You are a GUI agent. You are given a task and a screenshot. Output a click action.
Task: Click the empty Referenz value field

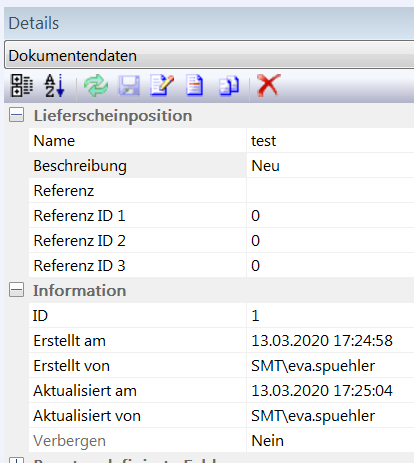click(330, 191)
